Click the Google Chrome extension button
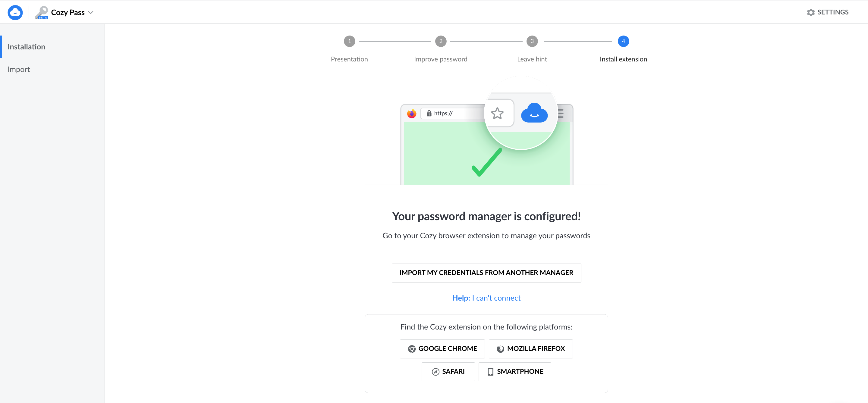This screenshot has width=868, height=403. pyautogui.click(x=442, y=349)
